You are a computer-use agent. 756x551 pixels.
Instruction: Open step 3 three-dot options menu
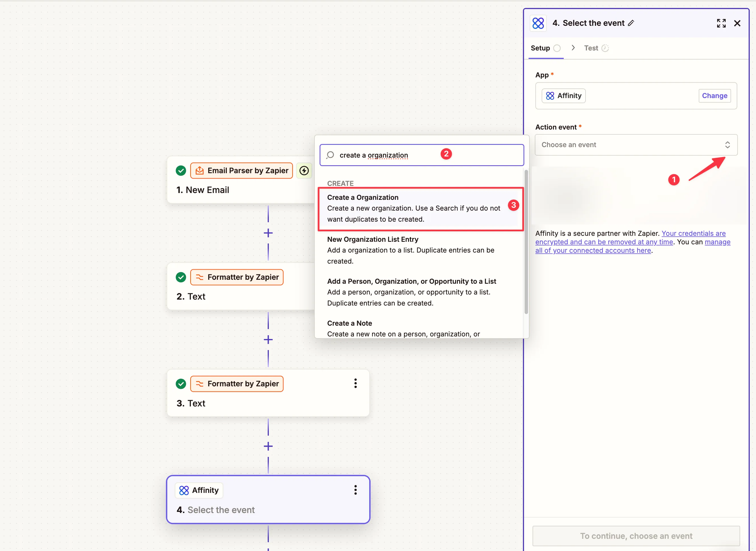(x=355, y=383)
